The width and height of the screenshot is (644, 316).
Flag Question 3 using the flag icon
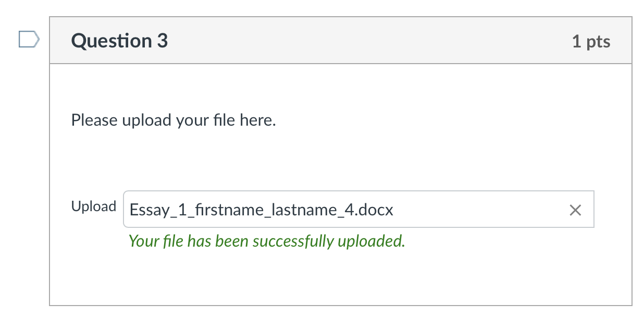(x=29, y=40)
